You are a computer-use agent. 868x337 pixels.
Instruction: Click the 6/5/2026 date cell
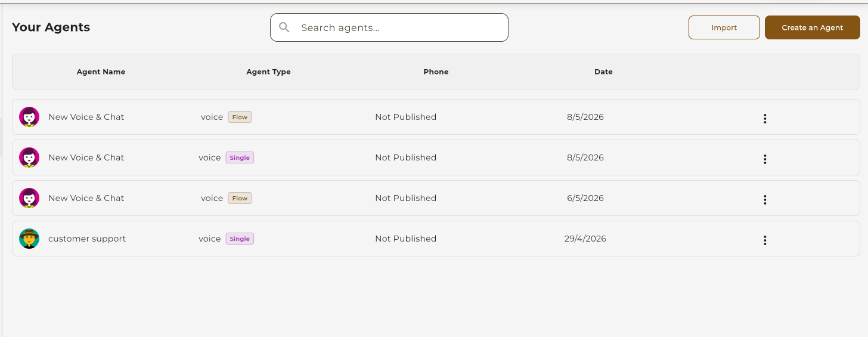pyautogui.click(x=585, y=198)
